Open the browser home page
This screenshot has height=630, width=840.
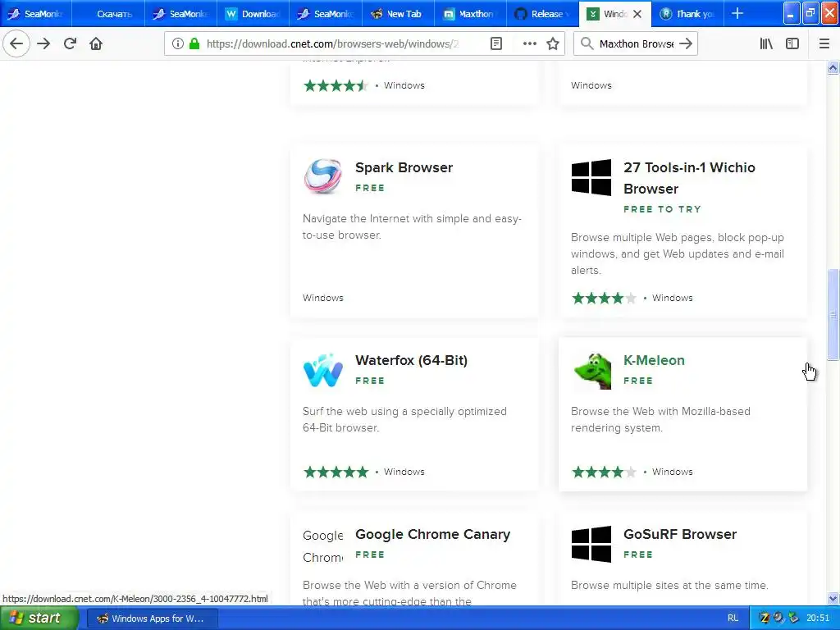96,43
